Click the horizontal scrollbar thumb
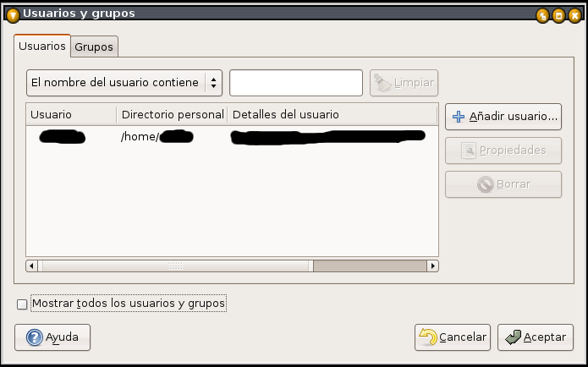Screen dimensions: 588x367 point(175,266)
